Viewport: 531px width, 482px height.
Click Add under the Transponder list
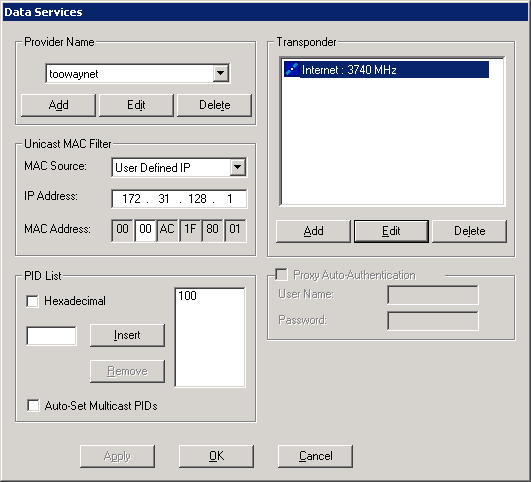(x=313, y=231)
